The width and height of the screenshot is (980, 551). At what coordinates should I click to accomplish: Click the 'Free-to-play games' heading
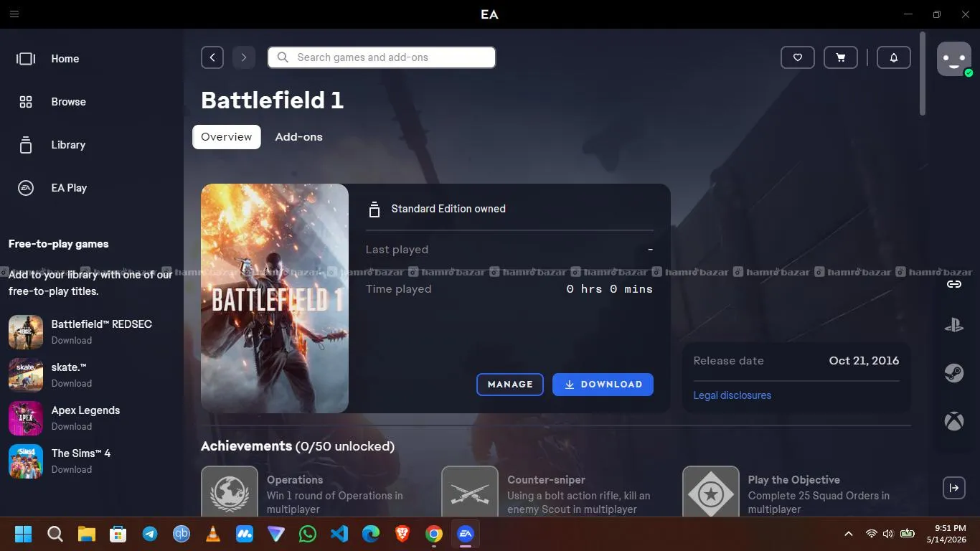59,244
